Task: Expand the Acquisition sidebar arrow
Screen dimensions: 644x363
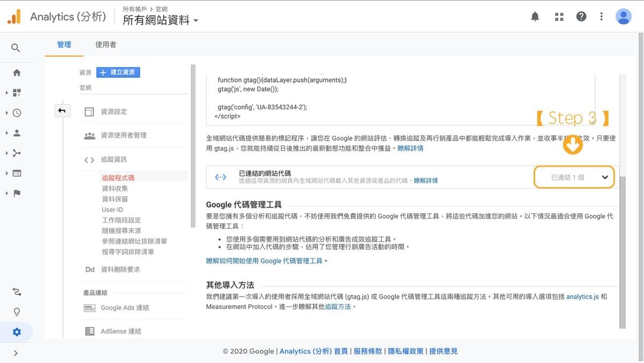Action: click(7, 153)
